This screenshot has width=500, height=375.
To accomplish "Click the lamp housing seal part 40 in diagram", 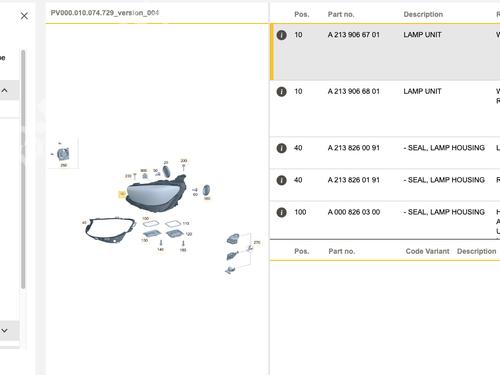I will pyautogui.click(x=109, y=229).
